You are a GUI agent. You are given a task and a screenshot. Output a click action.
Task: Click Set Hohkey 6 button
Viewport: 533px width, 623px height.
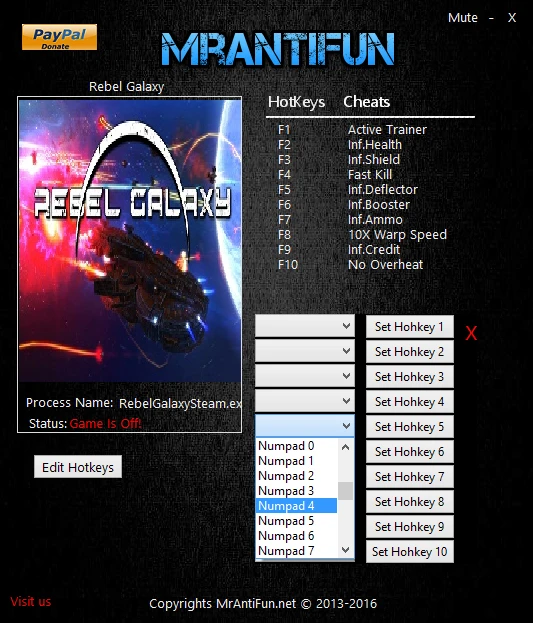tap(409, 452)
